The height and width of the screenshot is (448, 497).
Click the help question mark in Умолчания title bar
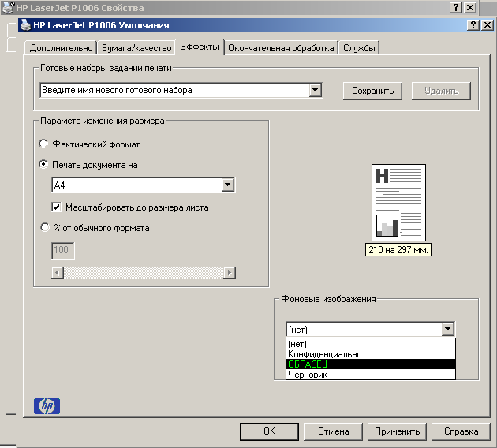(473, 24)
